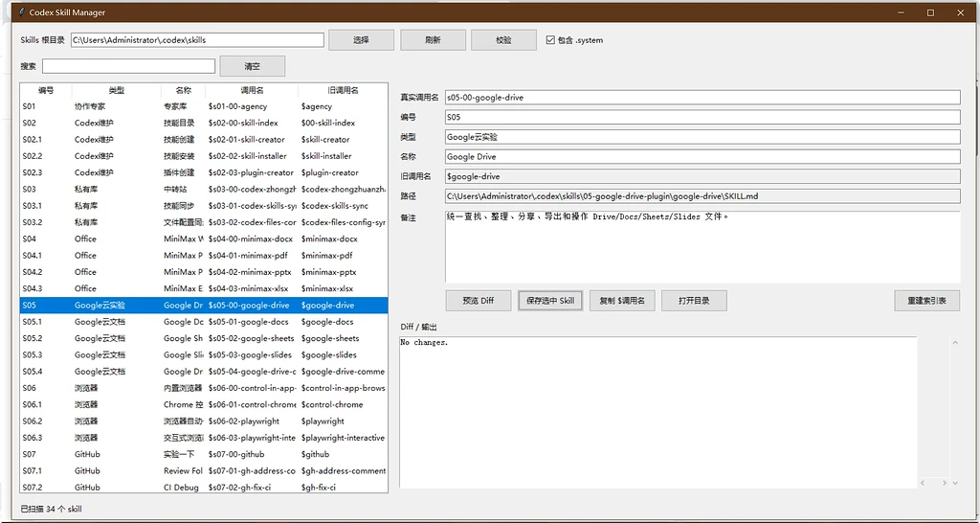The image size is (980, 523).
Task: Click the Diff output scrollbar up arrow
Action: pos(954,342)
